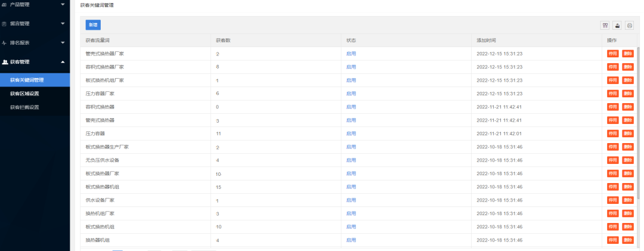Expand the 留言管理 dropdown arrow

pos(63,24)
